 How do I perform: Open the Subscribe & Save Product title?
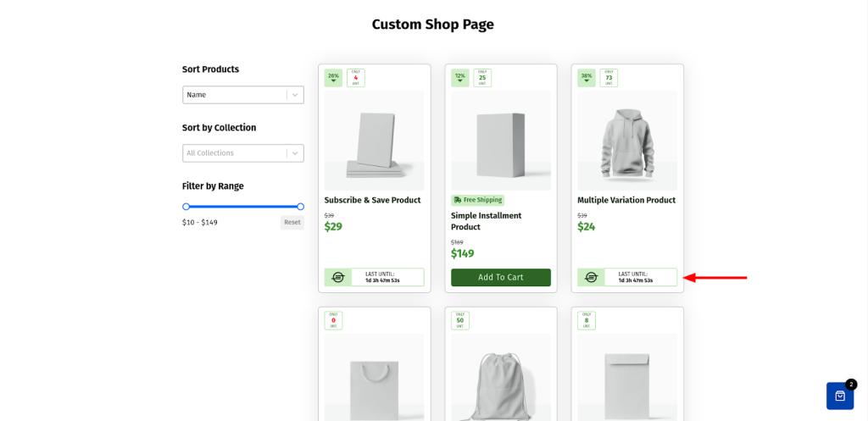372,201
